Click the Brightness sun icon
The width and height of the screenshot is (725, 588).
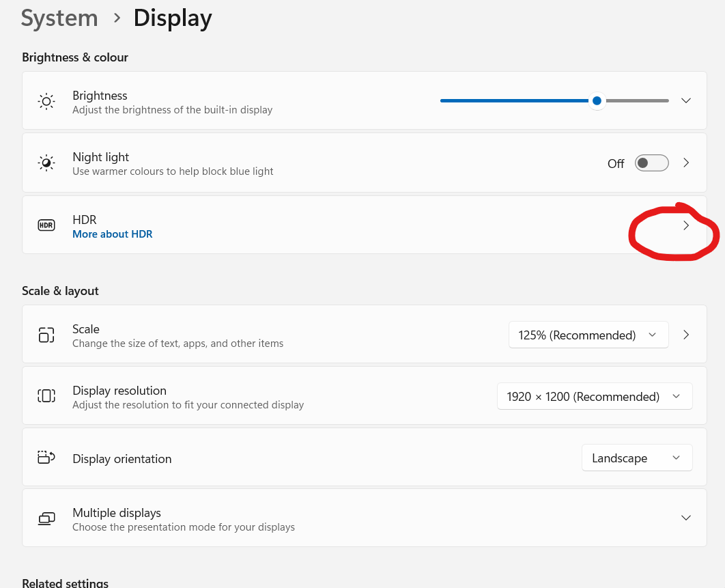[46, 101]
